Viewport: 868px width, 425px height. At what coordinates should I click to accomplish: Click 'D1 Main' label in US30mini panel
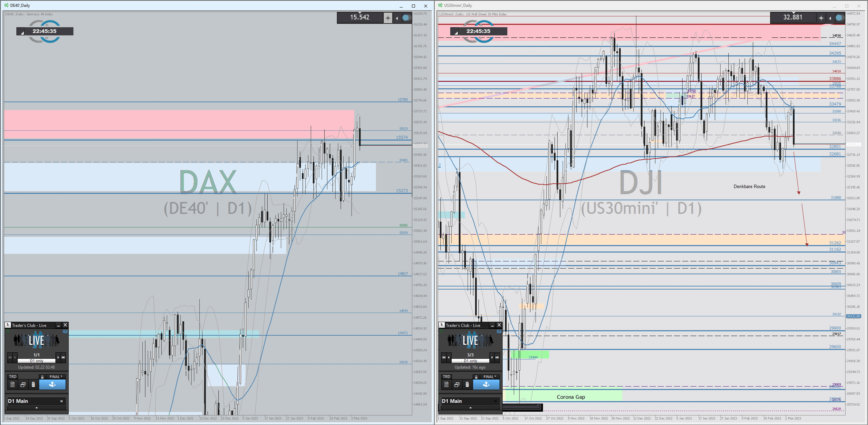[452, 401]
